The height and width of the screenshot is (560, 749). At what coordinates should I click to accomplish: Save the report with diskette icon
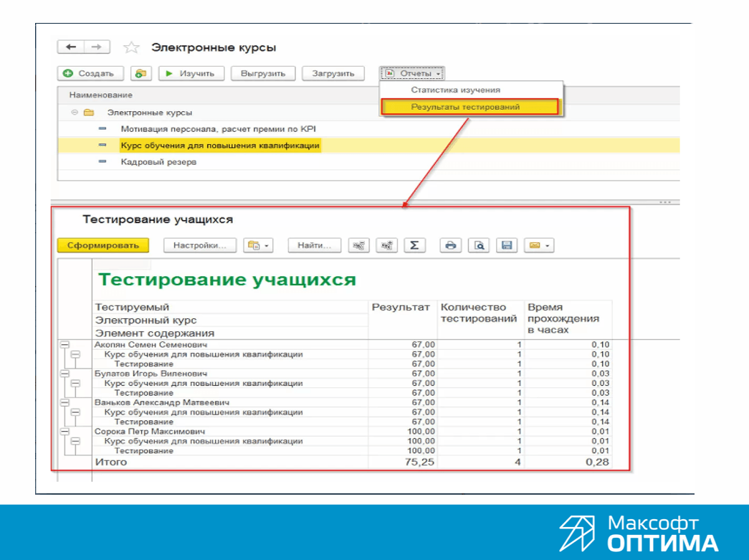507,245
